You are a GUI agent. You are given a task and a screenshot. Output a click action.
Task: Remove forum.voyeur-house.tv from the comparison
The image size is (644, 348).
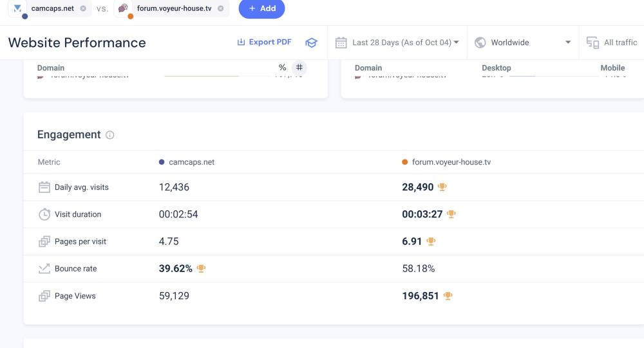point(221,8)
